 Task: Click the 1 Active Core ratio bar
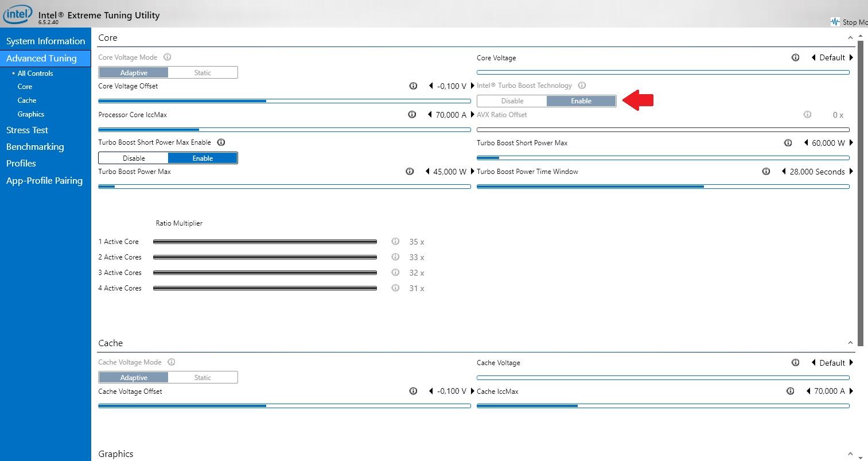(265, 242)
